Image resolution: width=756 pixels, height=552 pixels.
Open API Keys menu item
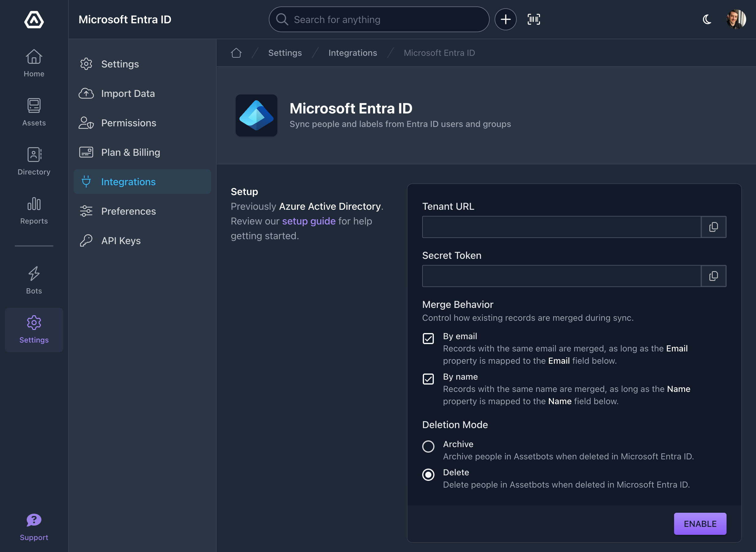(142, 241)
